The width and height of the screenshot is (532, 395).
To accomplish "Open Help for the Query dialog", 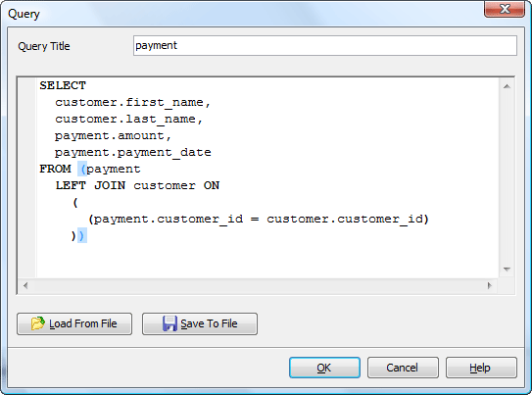I will coord(481,368).
